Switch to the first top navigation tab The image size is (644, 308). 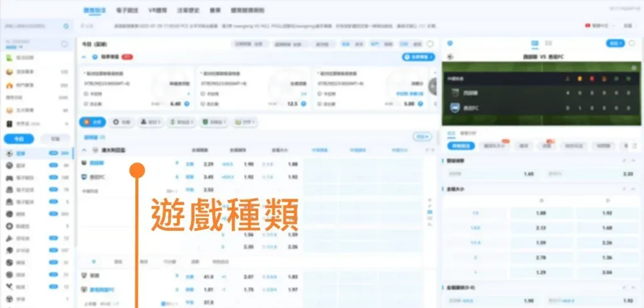point(94,11)
